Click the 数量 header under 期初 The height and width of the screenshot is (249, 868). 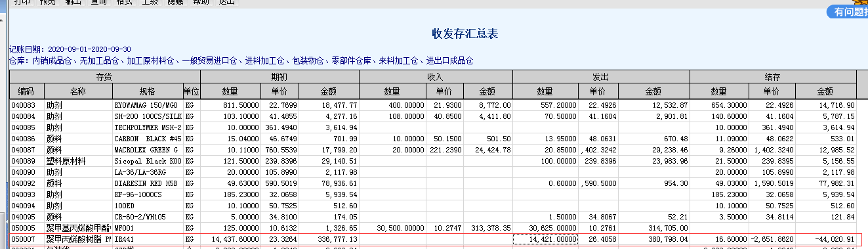pyautogui.click(x=230, y=91)
